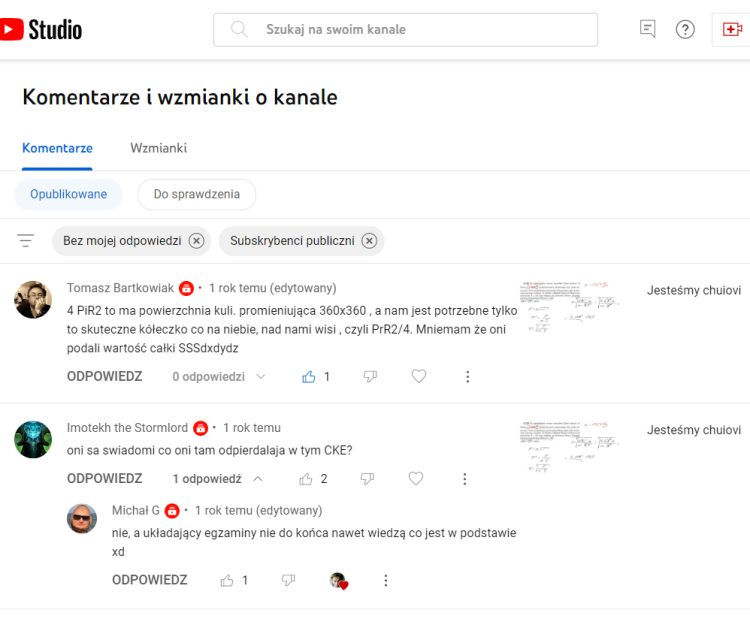Click the Create video plus icon
Viewport: 750px width, 619px height.
(733, 29)
